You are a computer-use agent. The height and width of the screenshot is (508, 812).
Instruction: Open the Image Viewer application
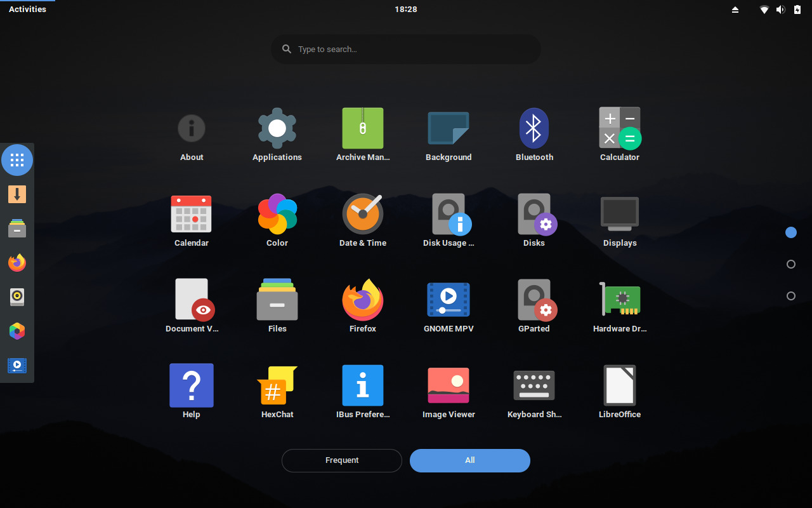(x=449, y=385)
